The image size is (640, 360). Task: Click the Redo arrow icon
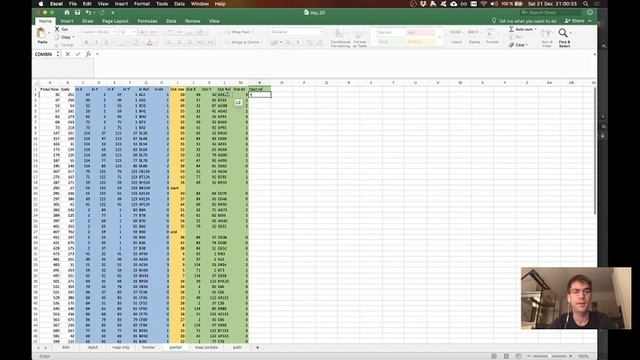coord(102,13)
